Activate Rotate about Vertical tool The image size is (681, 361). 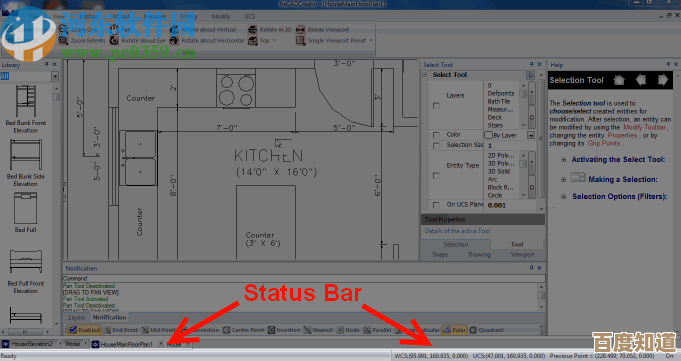(174, 30)
